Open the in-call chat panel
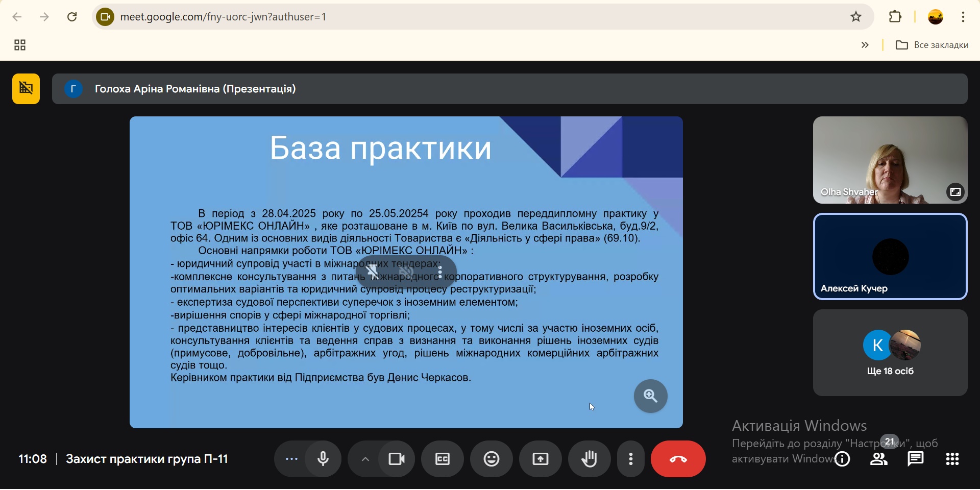980x490 pixels. (x=916, y=460)
